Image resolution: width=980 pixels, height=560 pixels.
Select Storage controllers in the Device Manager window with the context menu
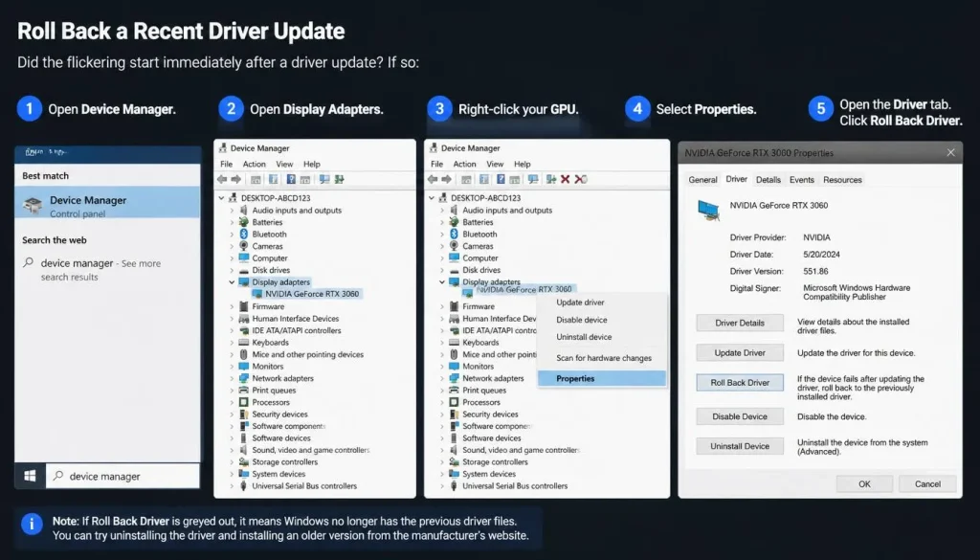click(x=495, y=461)
